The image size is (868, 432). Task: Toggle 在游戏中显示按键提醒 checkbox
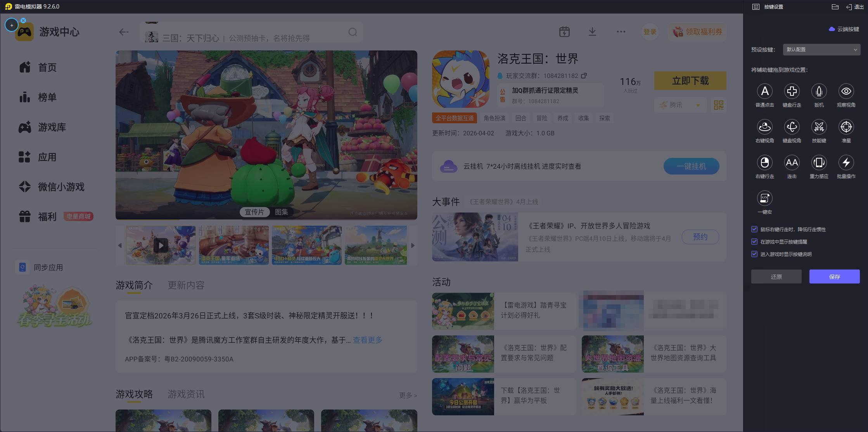click(754, 242)
